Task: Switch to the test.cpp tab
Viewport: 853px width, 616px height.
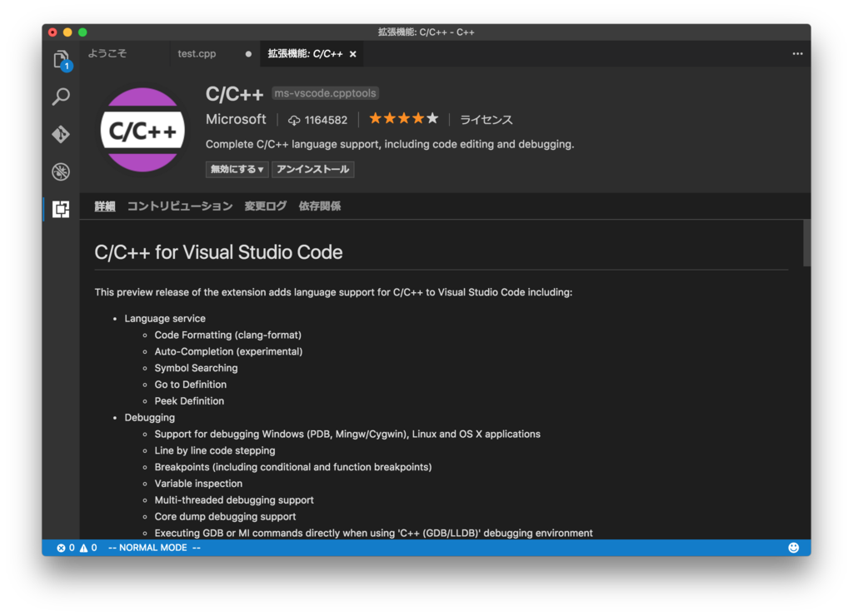Action: pyautogui.click(x=197, y=54)
